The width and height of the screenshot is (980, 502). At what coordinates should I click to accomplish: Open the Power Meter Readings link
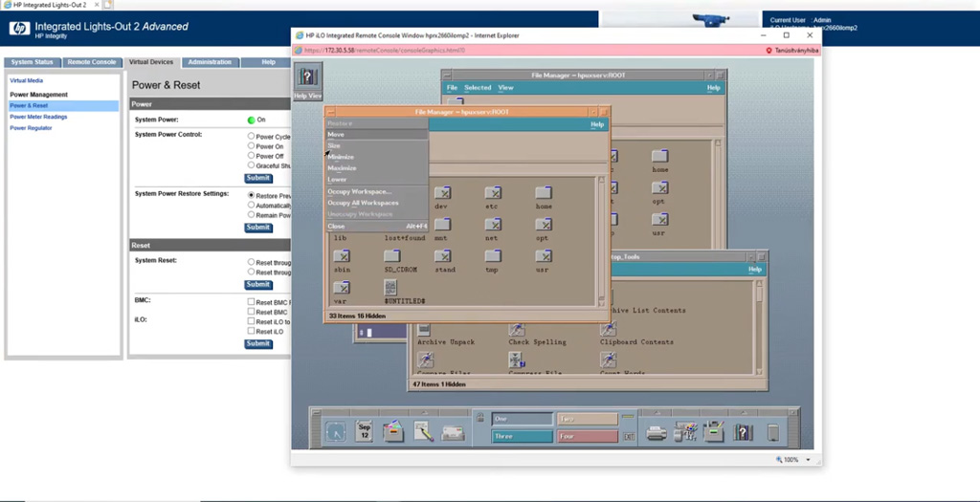pyautogui.click(x=38, y=117)
